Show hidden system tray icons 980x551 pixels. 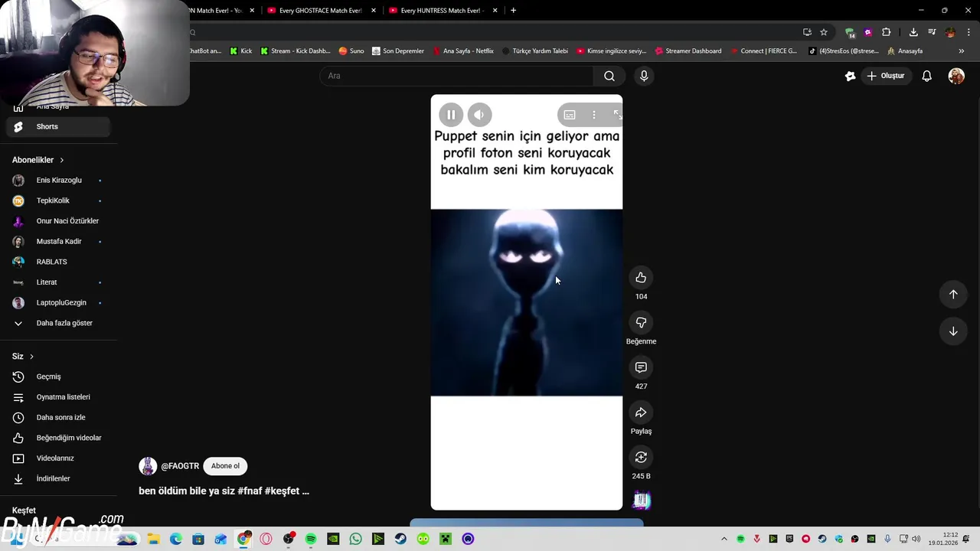pos(724,539)
